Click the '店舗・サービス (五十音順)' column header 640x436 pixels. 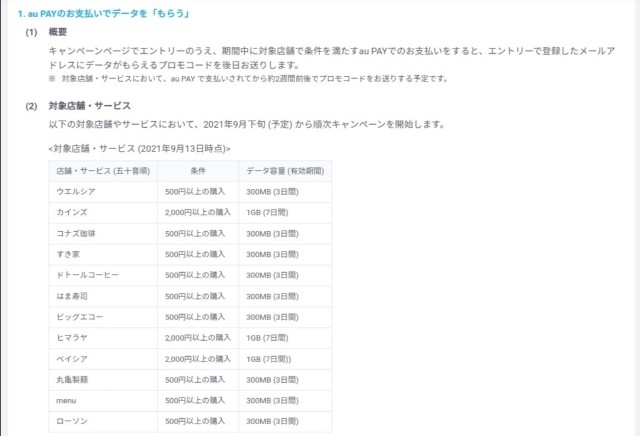point(103,171)
